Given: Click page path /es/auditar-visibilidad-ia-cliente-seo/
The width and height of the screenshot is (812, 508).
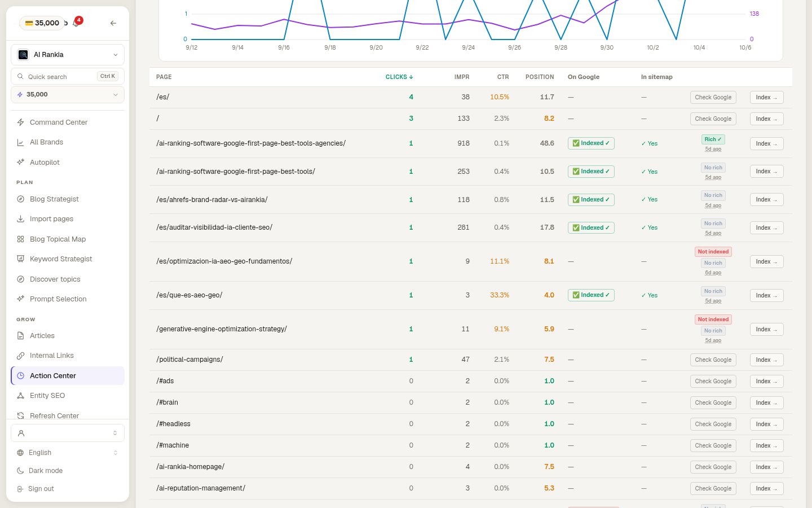Looking at the screenshot, I should [214, 227].
